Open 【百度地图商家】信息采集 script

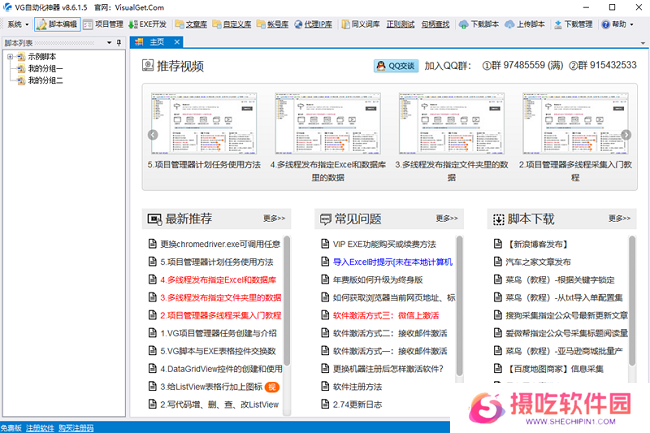tap(555, 369)
